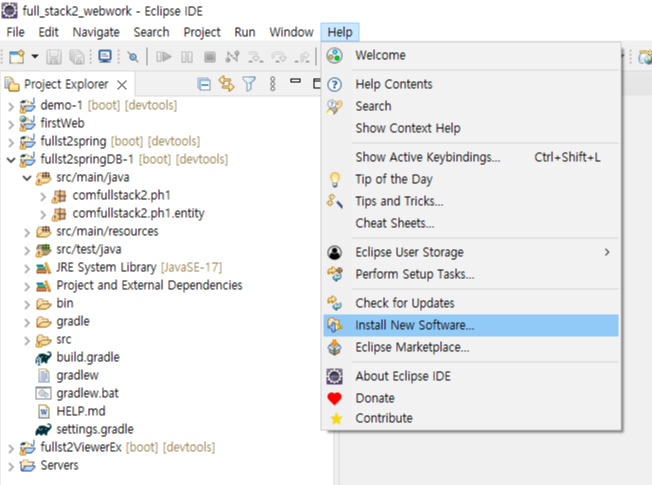Expand the fullst2ViewerEx project
Image resolution: width=652 pixels, height=485 pixels.
point(11,449)
